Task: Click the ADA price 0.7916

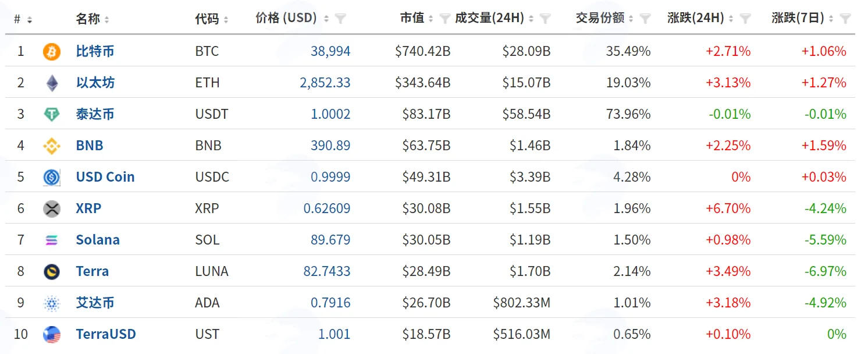Action: (x=330, y=303)
